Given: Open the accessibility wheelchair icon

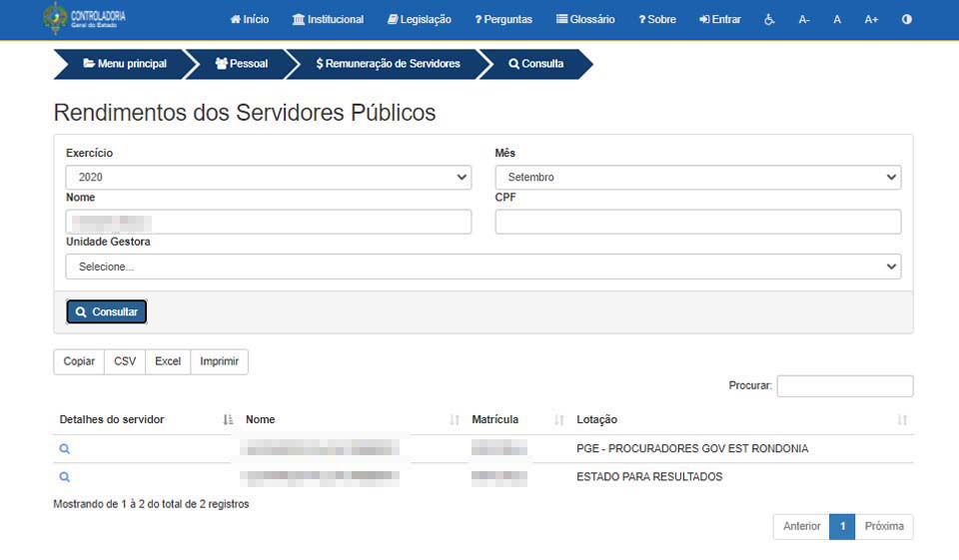Looking at the screenshot, I should coord(769,19).
